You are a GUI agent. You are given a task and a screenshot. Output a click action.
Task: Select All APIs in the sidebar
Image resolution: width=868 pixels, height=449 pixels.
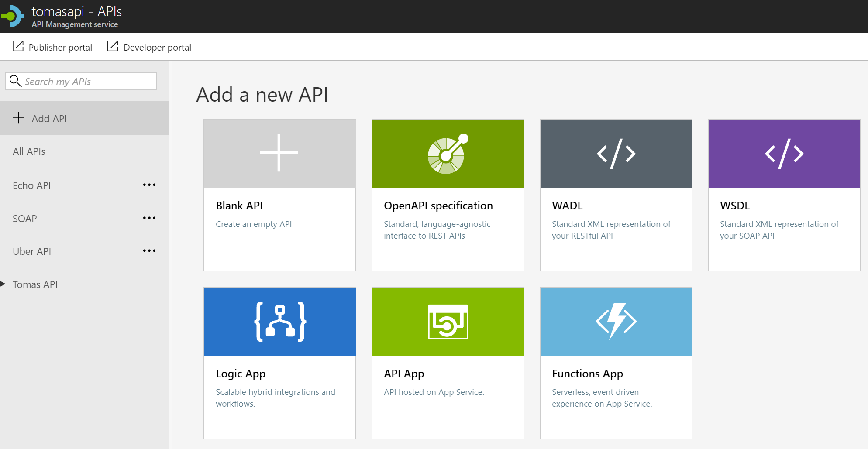(x=29, y=151)
